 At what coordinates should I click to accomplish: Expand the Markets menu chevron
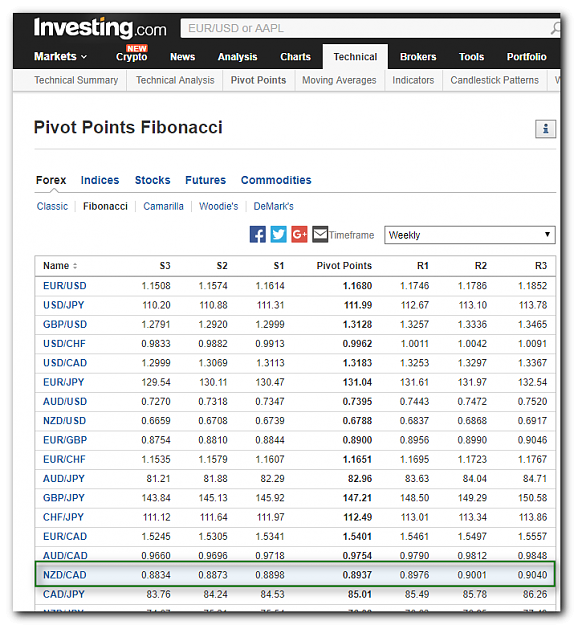point(84,57)
